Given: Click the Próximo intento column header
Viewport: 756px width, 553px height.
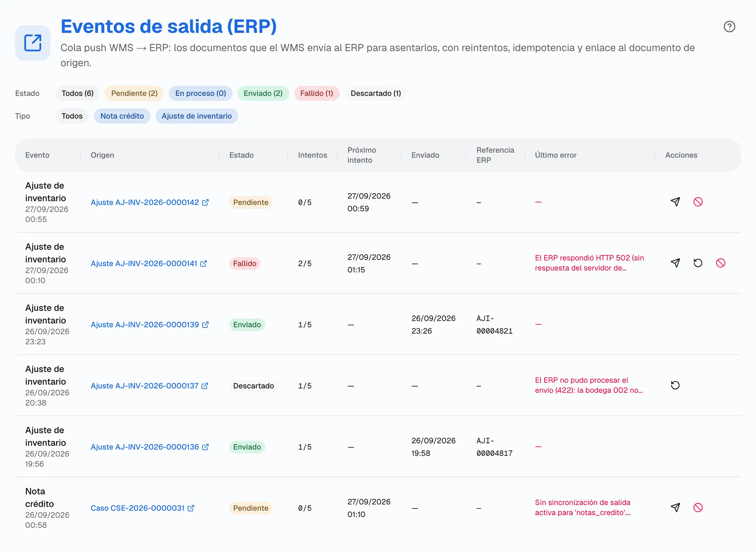Looking at the screenshot, I should click(362, 155).
